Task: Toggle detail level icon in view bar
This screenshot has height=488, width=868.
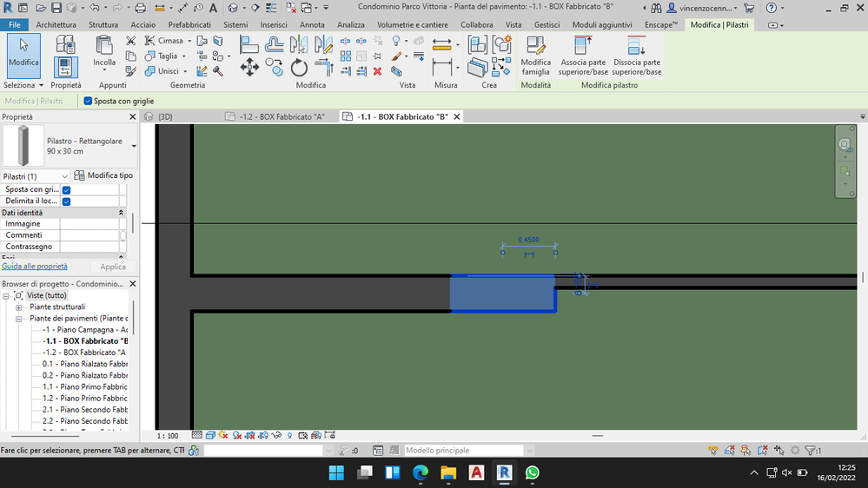Action: (196, 435)
